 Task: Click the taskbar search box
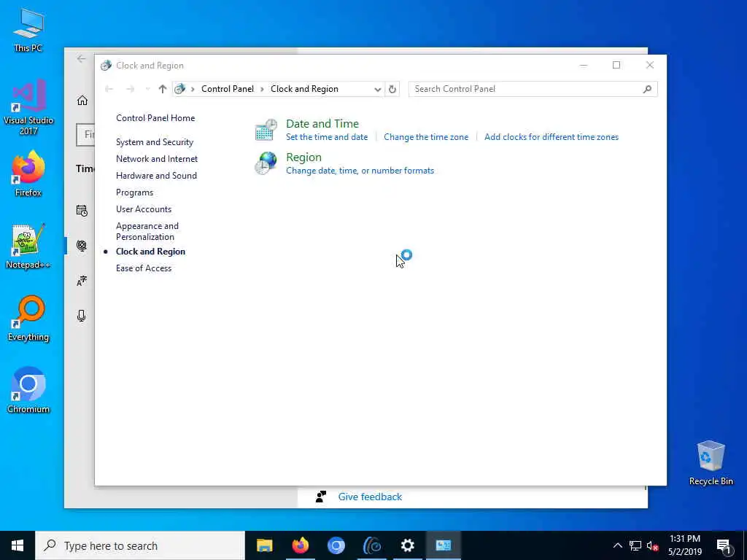140,545
